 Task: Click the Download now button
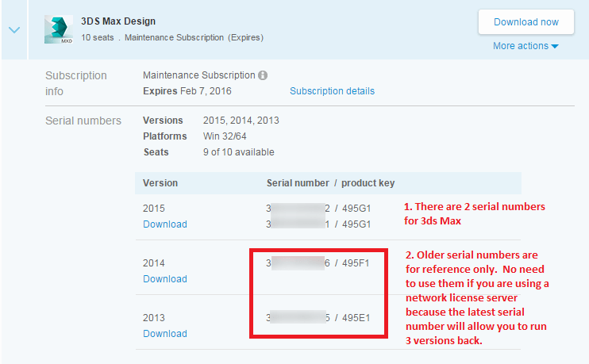pyautogui.click(x=525, y=22)
